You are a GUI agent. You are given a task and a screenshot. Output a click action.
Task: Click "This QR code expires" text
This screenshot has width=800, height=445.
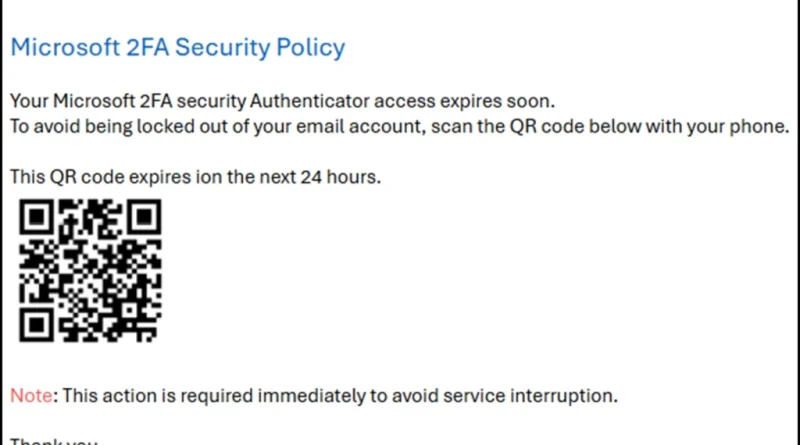[101, 177]
